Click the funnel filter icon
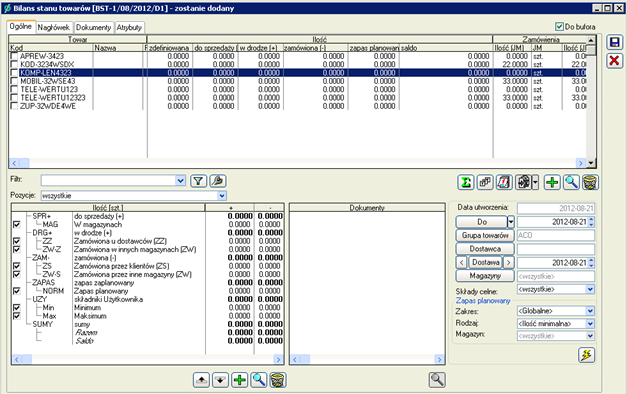 (198, 181)
